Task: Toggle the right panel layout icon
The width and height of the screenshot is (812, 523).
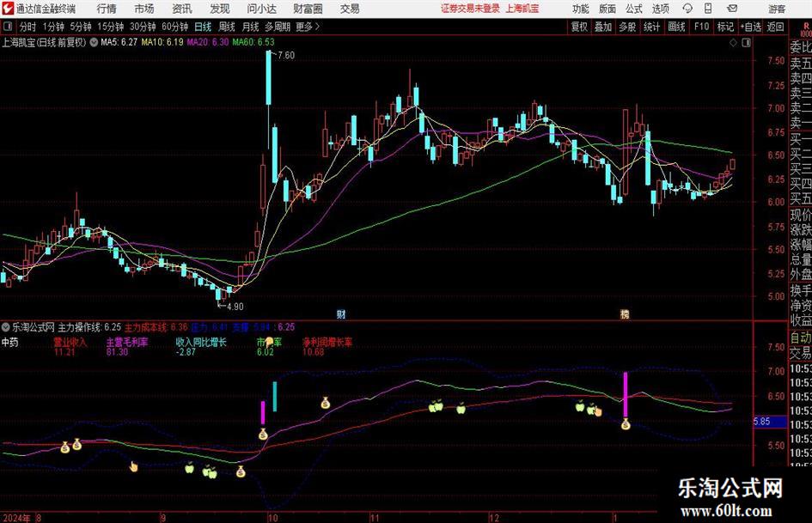Action: (x=746, y=43)
